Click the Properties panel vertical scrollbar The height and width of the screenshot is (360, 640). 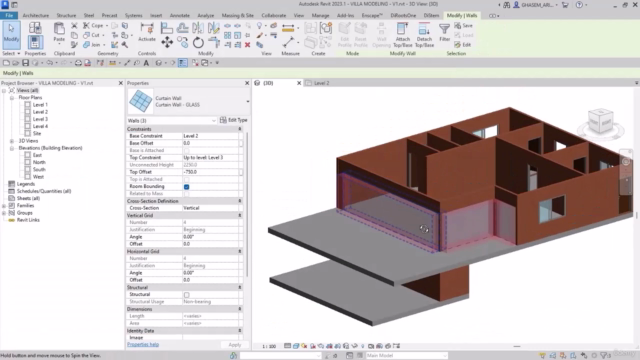tap(247, 204)
